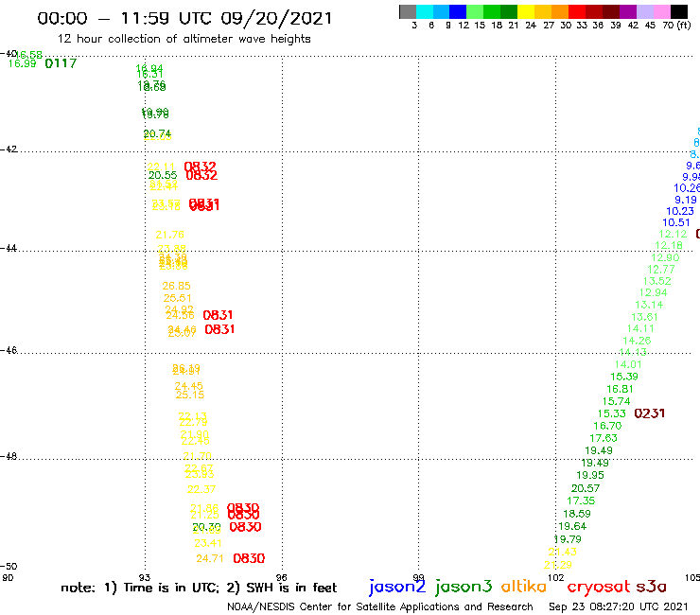Click the s3a satellite legend label
Image resolution: width=700 pixels, height=615 pixels.
(x=651, y=587)
